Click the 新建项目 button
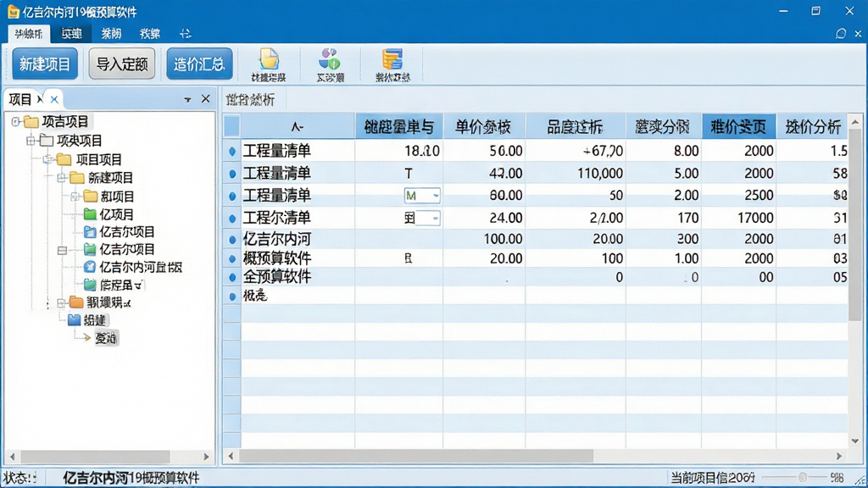Screen dimensions: 868x488 click(x=45, y=64)
